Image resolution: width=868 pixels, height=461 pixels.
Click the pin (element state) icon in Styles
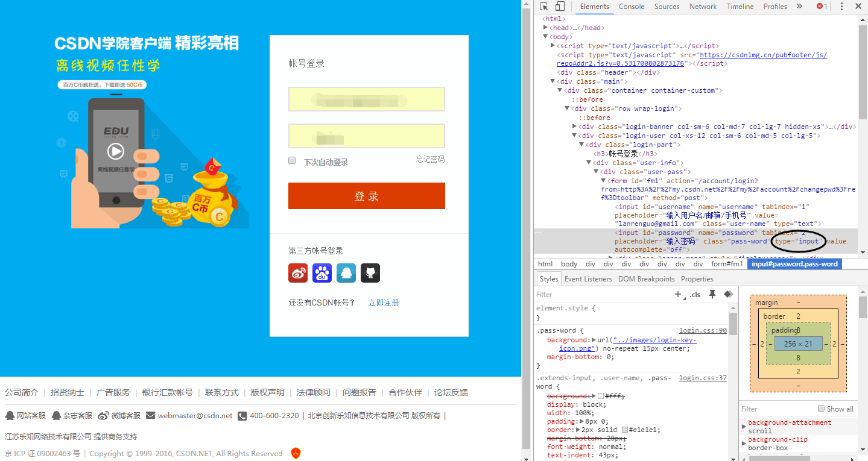point(712,294)
